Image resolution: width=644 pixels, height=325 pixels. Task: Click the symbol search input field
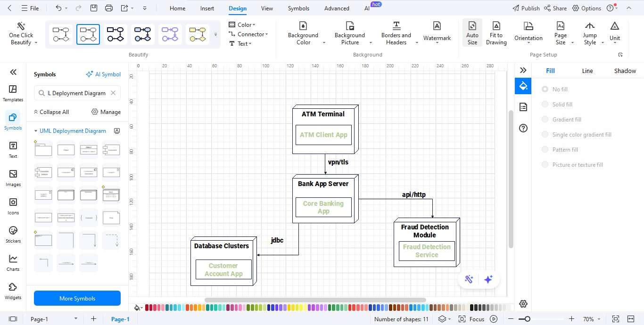75,93
